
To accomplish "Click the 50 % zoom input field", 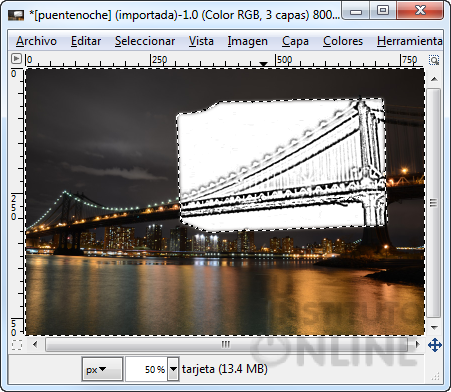I will pyautogui.click(x=147, y=369).
